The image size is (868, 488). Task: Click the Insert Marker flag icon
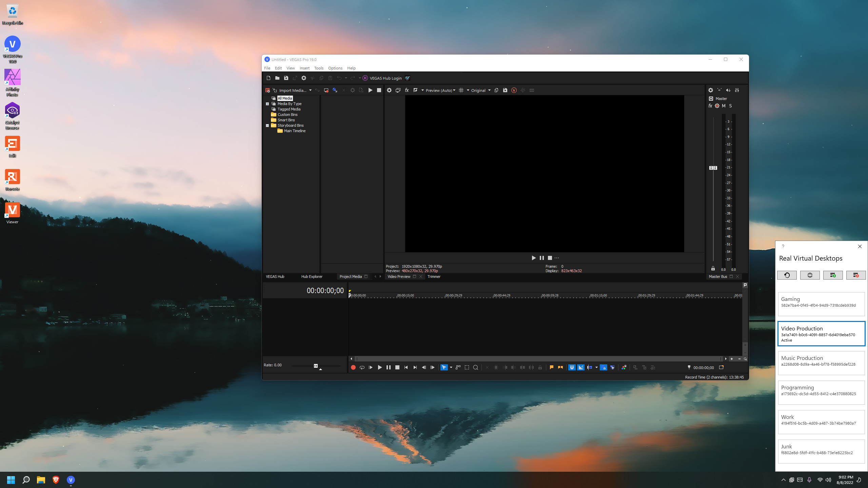pos(551,367)
